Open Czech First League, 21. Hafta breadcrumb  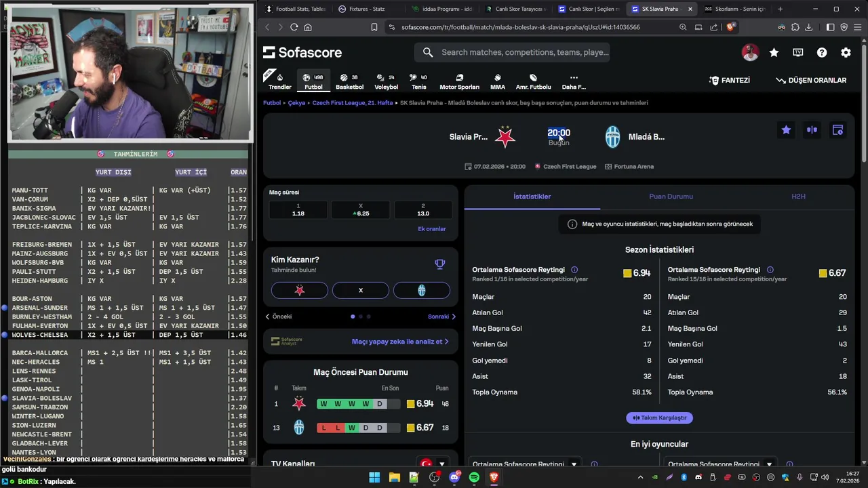click(x=353, y=103)
